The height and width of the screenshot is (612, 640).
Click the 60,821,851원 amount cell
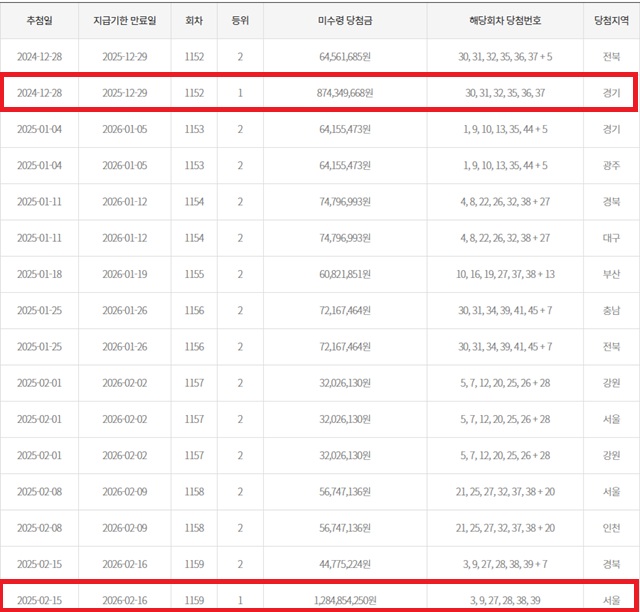(346, 274)
